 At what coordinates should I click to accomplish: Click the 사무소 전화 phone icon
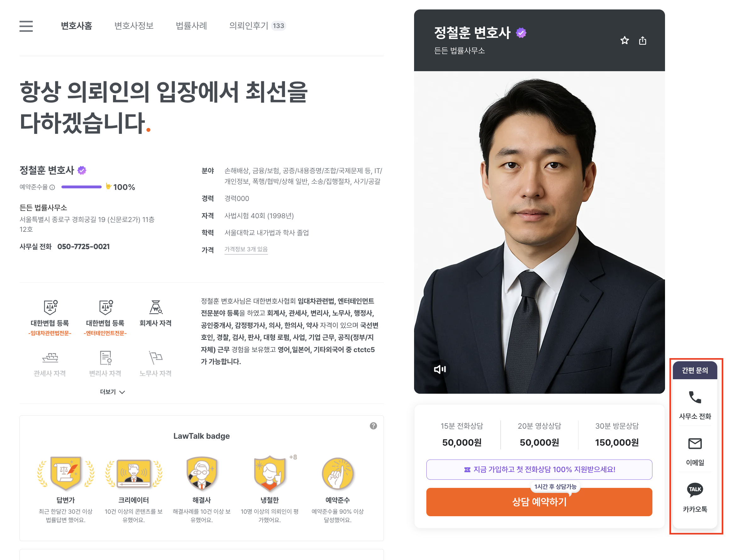click(695, 397)
